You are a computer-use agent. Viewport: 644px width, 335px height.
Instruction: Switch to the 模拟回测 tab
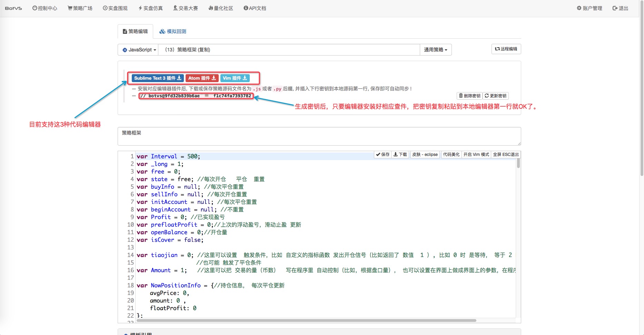pos(173,31)
